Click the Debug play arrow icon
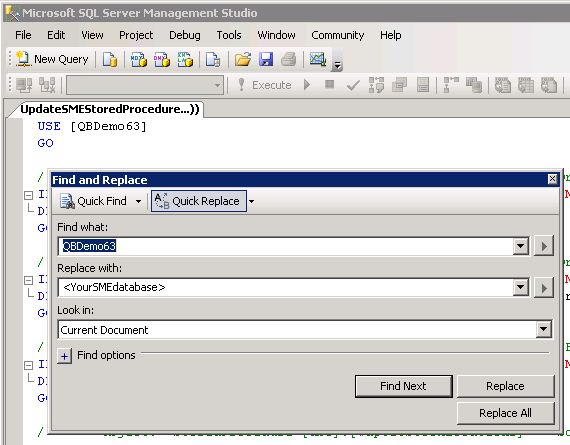 point(307,85)
